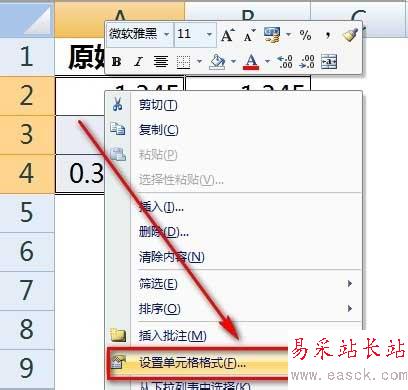Image resolution: width=408 pixels, height=390 pixels.
Task: Apply cell borders icon
Action: tap(183, 62)
